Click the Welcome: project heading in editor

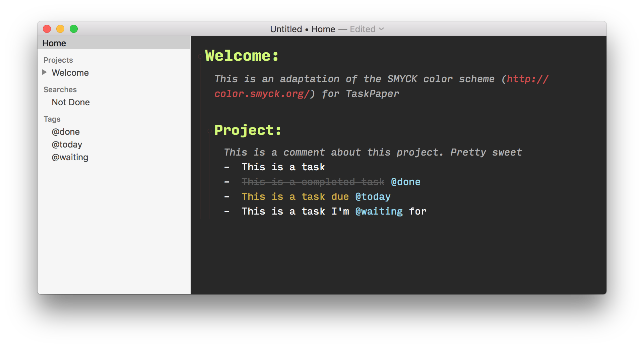coord(242,56)
